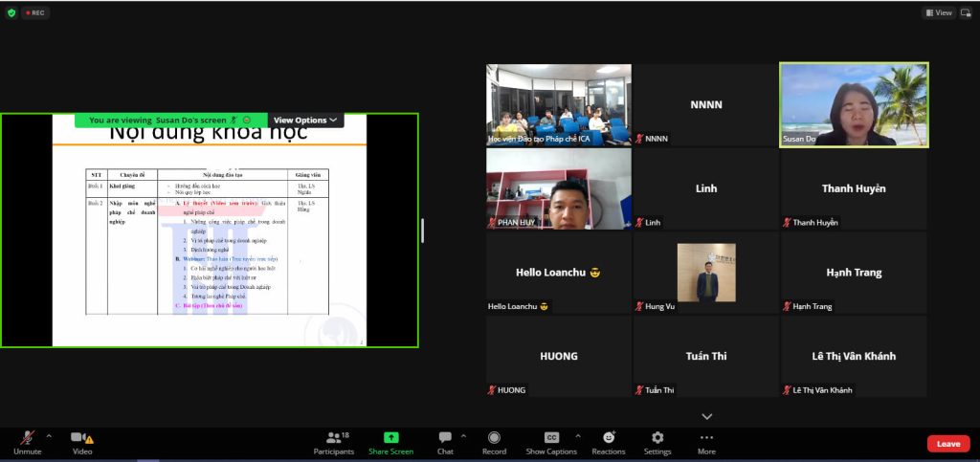
Task: Click the More options icon
Action: tap(706, 438)
